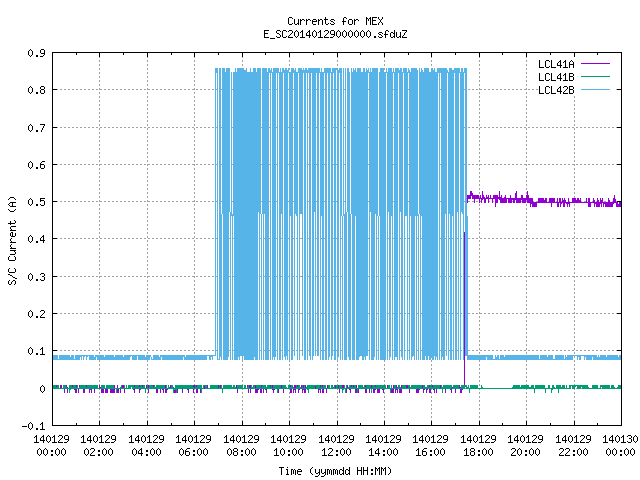Click the purple LCL41A trace near 0.5 A

point(544,200)
